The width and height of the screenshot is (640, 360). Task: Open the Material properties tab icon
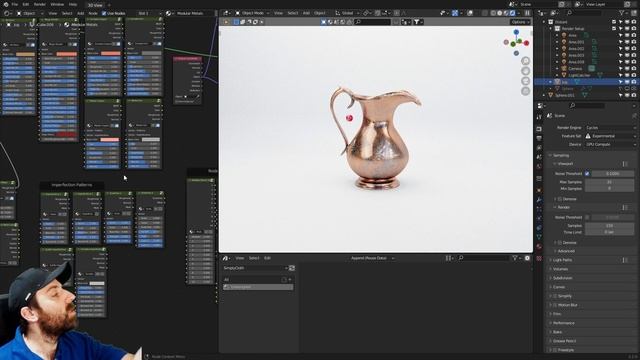coord(539,248)
